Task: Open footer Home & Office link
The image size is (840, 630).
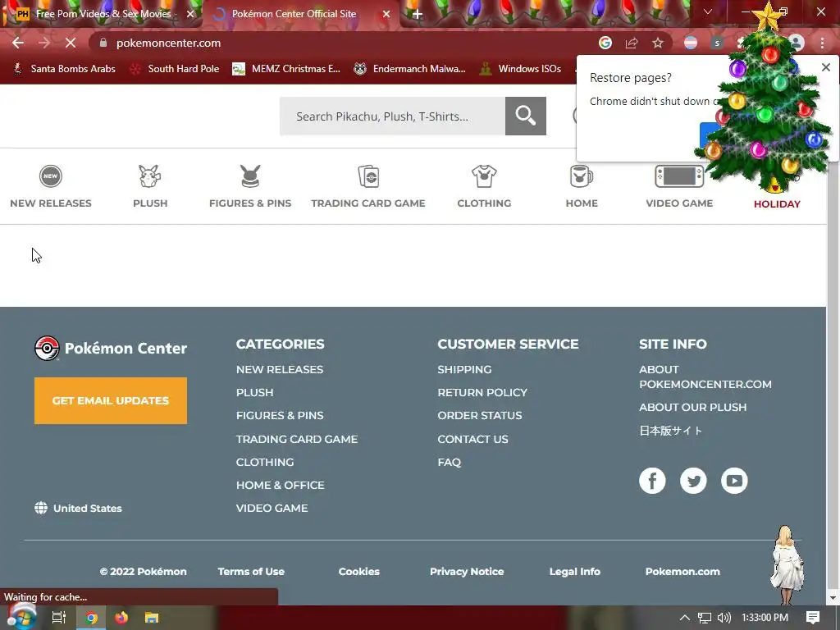Action: [x=281, y=486]
